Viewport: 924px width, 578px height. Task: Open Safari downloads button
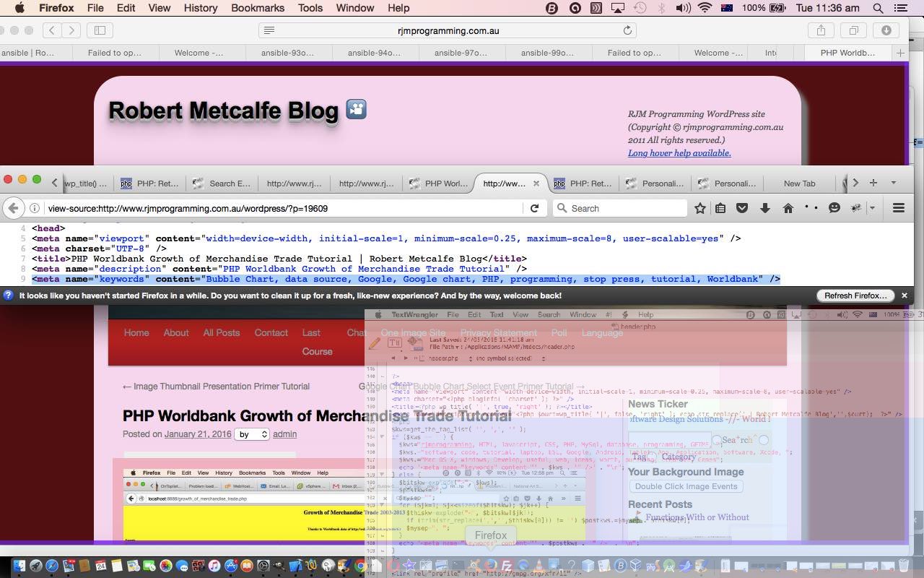point(886,30)
